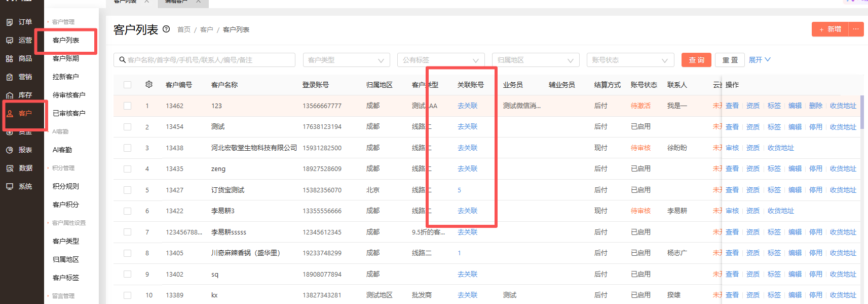868x304 pixels.
Task: Open the 账号状态 dropdown filter
Action: point(630,60)
